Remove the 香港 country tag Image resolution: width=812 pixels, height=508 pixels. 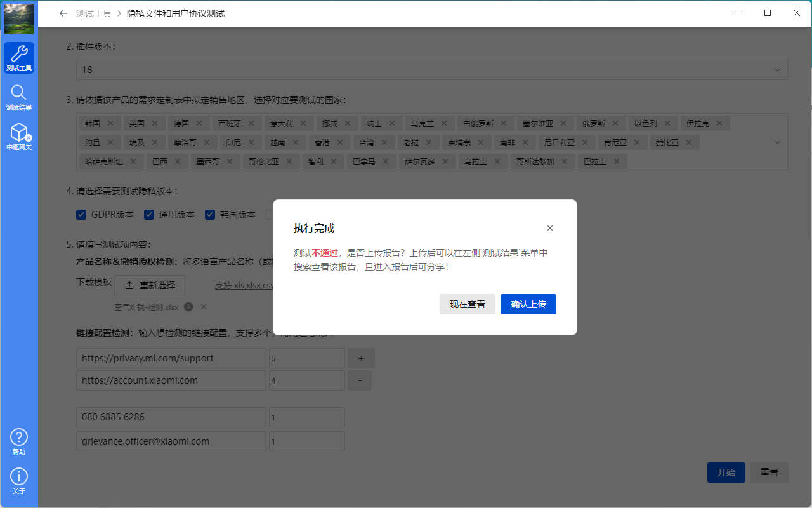click(340, 143)
